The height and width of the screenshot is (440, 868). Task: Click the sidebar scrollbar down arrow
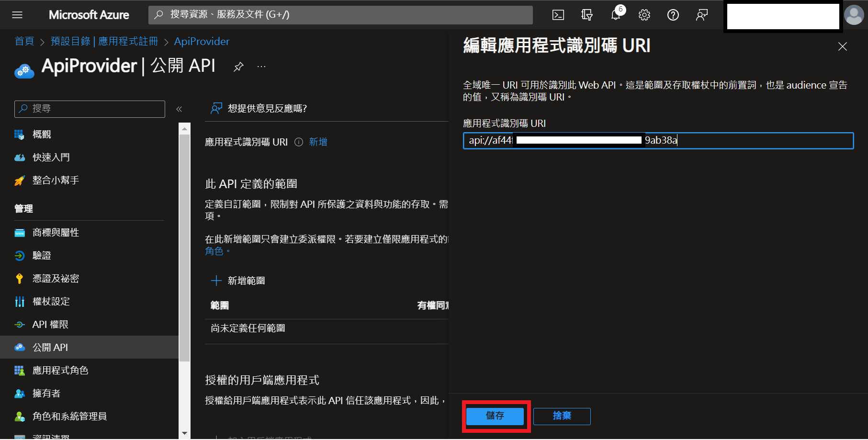184,433
